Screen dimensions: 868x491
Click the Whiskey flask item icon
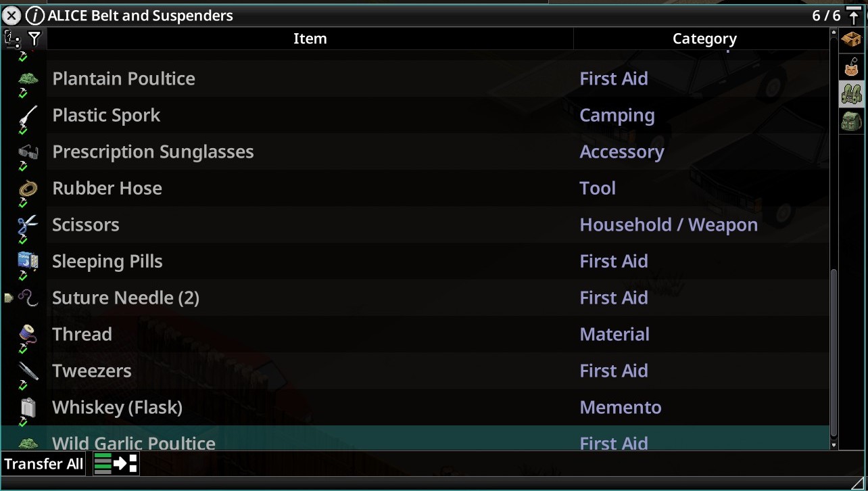pos(28,407)
